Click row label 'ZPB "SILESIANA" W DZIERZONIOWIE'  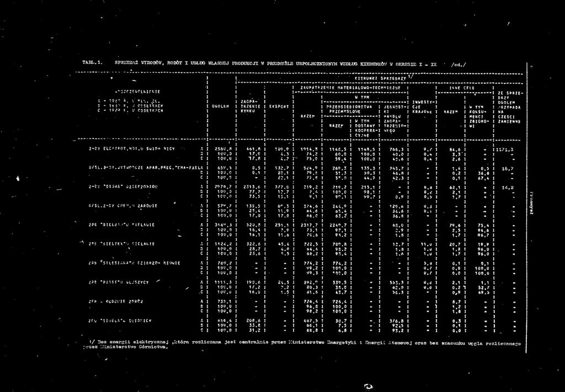pos(134,263)
